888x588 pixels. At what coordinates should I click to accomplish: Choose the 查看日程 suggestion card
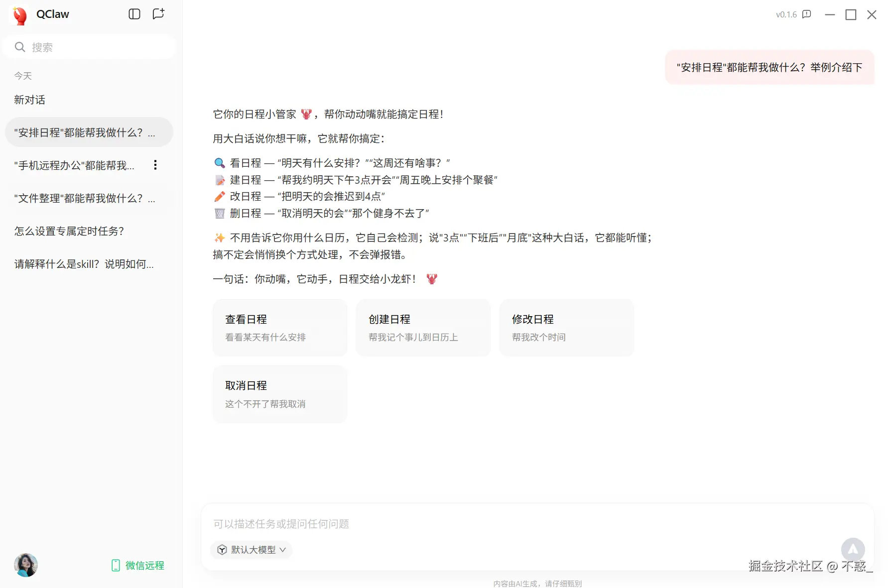280,328
